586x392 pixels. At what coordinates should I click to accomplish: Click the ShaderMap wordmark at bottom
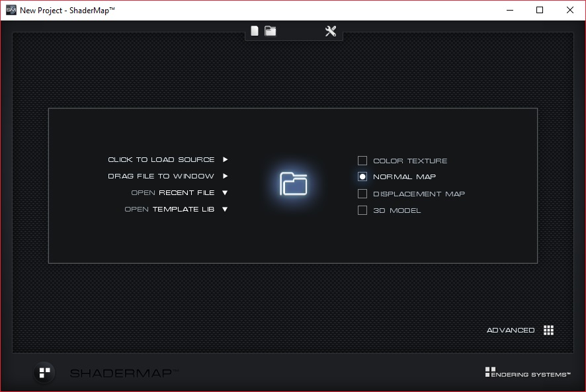tap(124, 373)
